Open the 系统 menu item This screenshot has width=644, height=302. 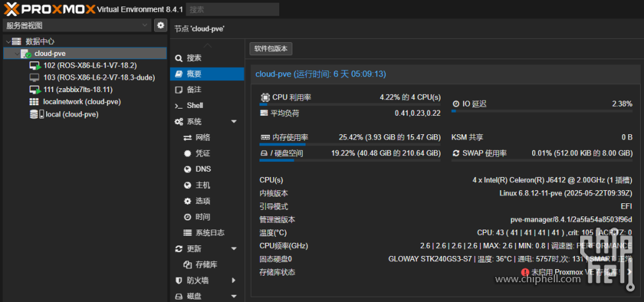(x=207, y=122)
